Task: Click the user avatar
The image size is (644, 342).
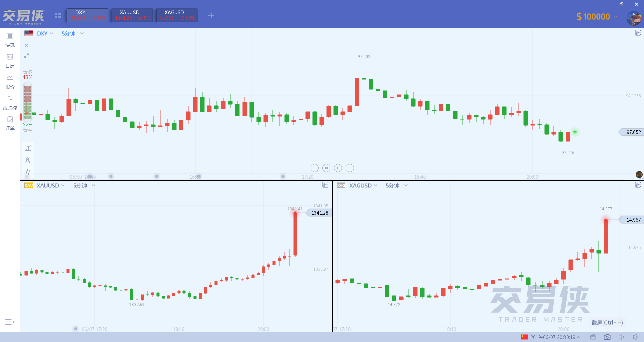Action: (x=634, y=18)
